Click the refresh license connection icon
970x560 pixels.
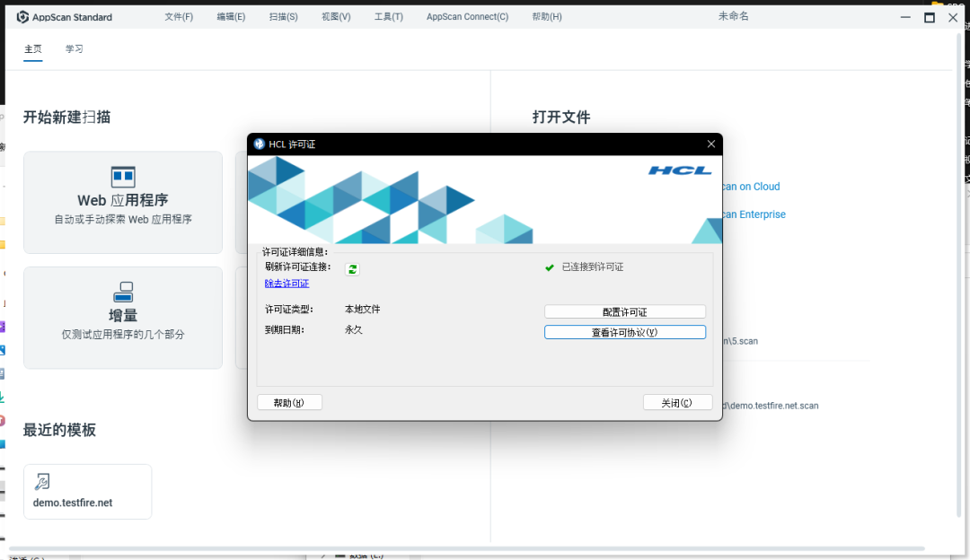pyautogui.click(x=352, y=269)
